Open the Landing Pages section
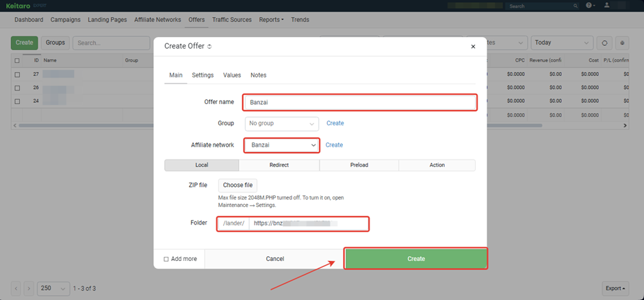644x300 pixels. [x=107, y=20]
